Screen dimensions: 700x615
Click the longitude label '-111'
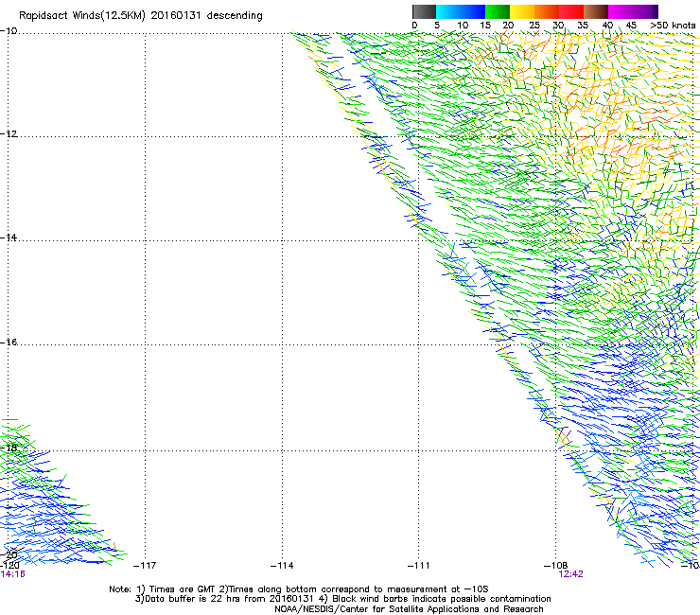coord(418,566)
